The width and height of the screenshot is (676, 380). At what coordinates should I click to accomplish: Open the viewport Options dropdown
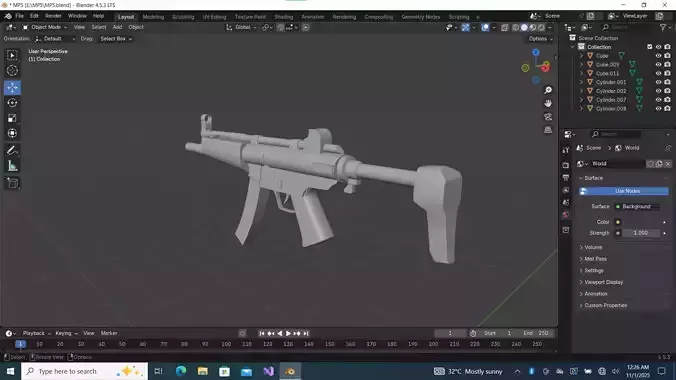541,39
